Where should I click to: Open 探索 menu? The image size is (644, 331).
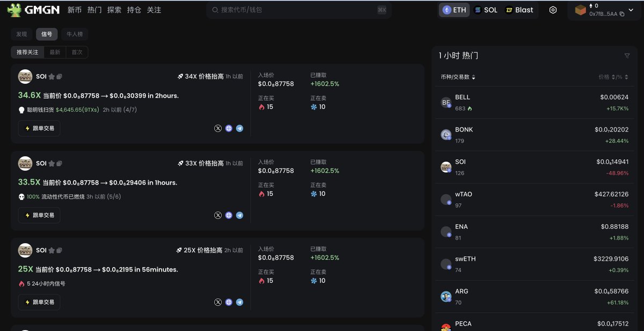[114, 10]
